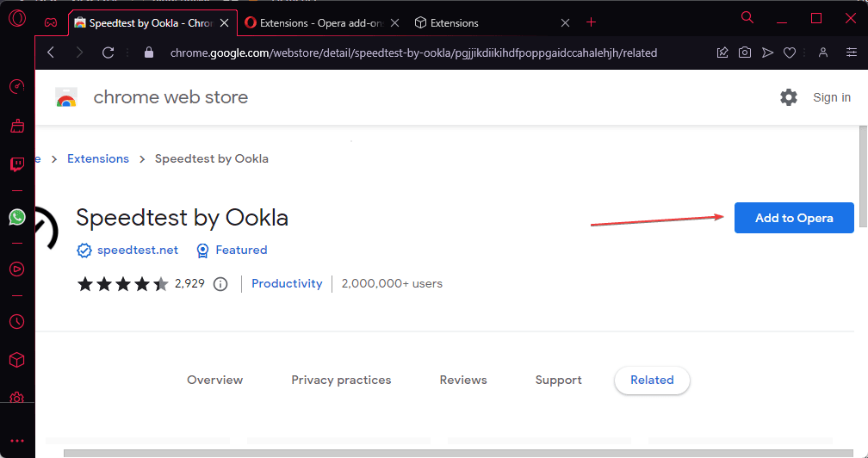Click the chrome web store heading
Image resolution: width=868 pixels, height=458 pixels.
tap(170, 97)
